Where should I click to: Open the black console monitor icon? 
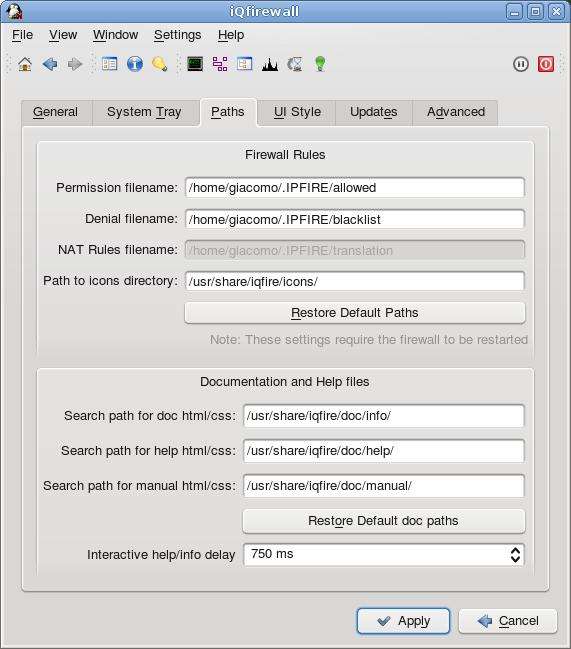coord(195,64)
